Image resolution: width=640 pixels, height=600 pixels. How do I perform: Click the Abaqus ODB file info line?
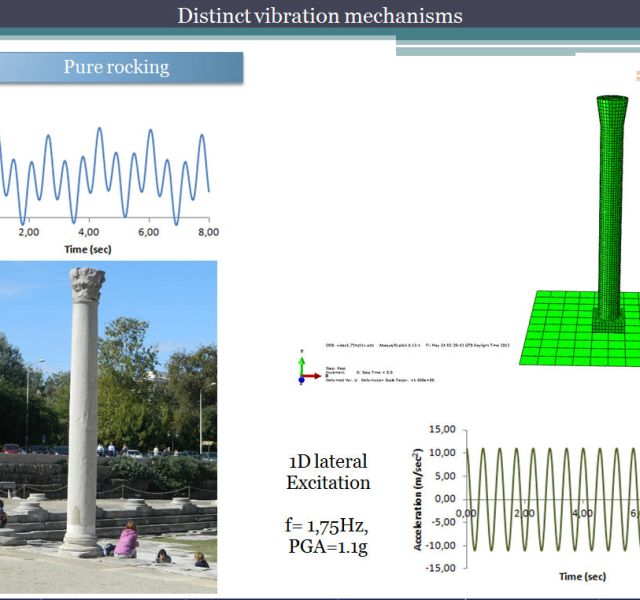417,345
